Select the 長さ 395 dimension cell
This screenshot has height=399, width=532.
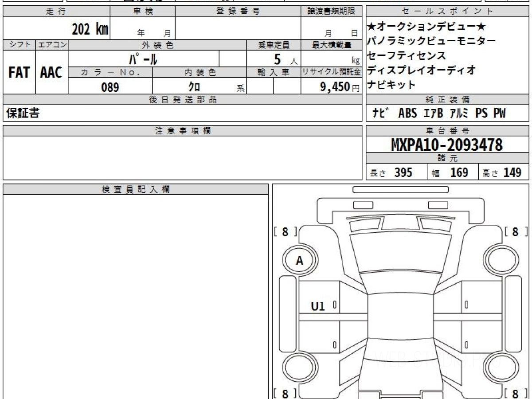click(397, 172)
